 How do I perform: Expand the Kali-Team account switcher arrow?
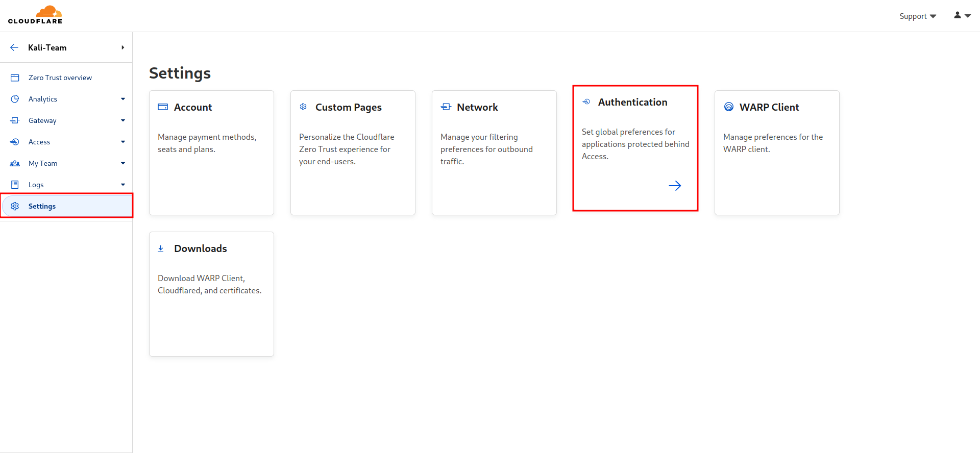[122, 47]
